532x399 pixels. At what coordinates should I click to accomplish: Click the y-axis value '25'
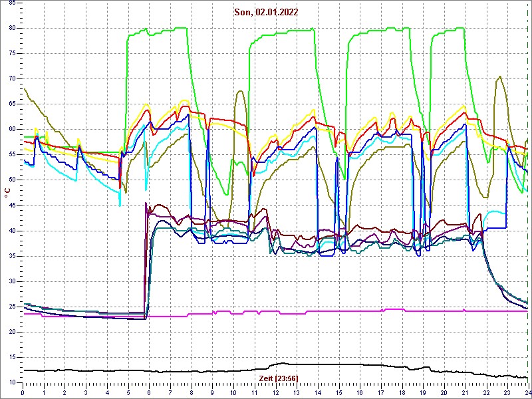click(x=12, y=307)
